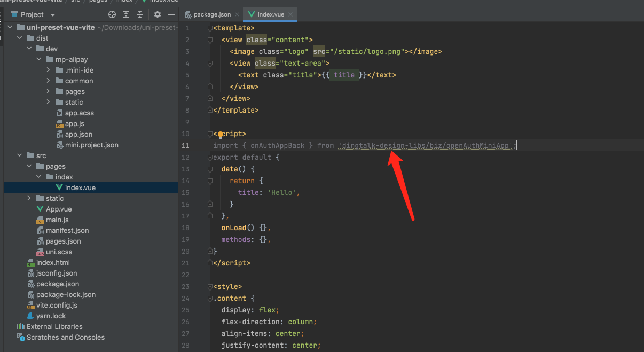Expand the .mini-ide folder
Image resolution: width=644 pixels, height=352 pixels.
point(48,70)
